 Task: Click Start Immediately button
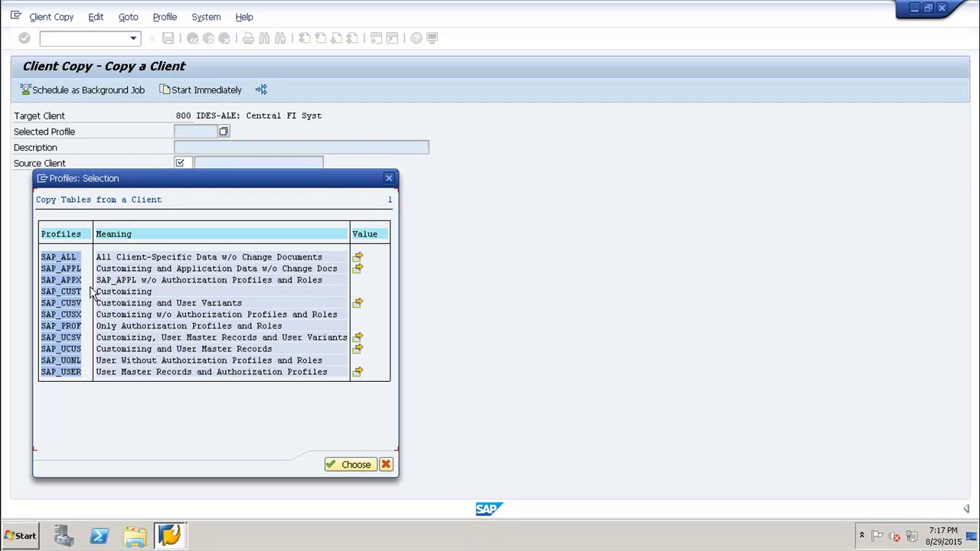(201, 90)
